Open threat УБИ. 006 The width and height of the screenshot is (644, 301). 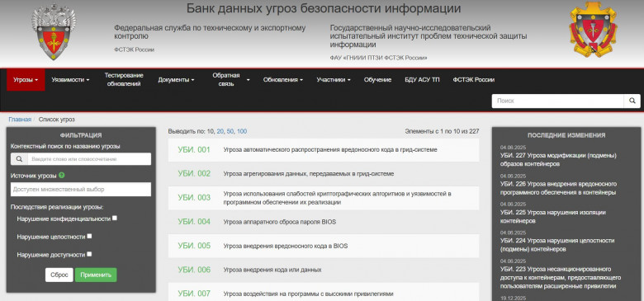coord(323,270)
